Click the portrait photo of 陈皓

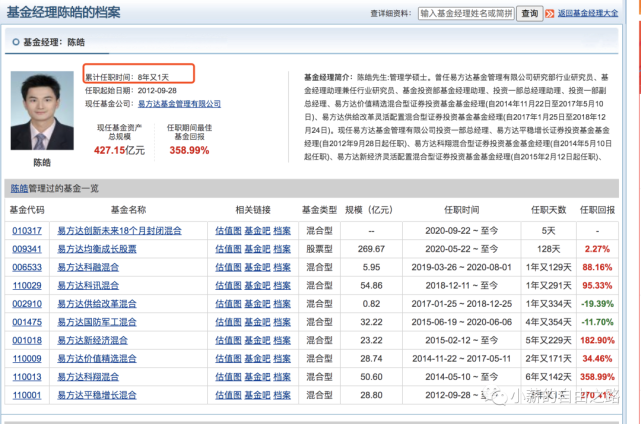[42, 110]
